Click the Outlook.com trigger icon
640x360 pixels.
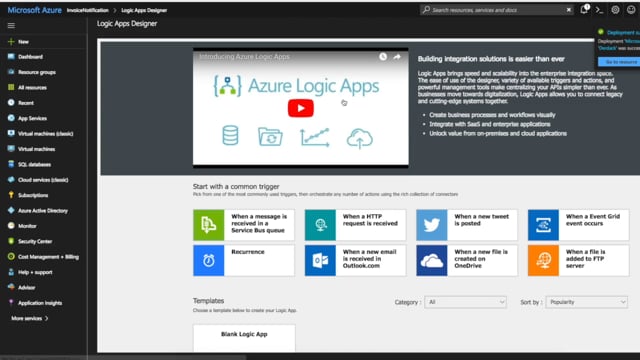pyautogui.click(x=320, y=260)
